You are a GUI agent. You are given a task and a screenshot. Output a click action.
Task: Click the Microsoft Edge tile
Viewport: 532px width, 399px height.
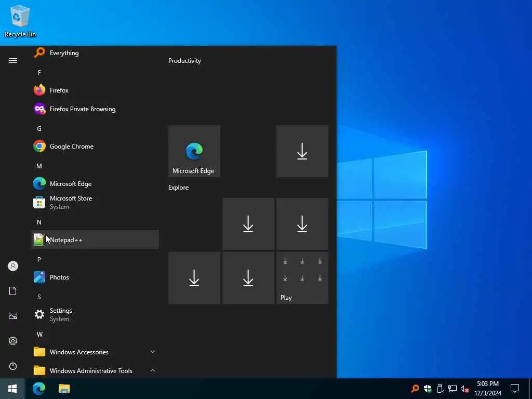tap(194, 151)
